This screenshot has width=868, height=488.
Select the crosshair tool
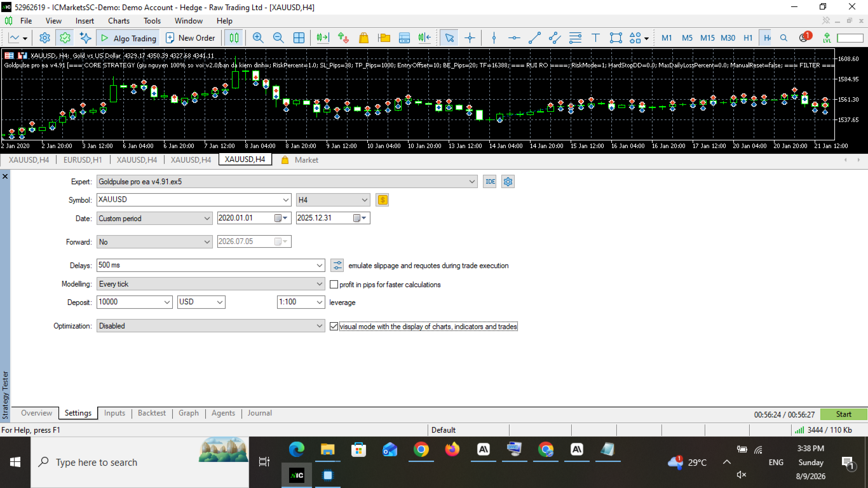(x=470, y=37)
